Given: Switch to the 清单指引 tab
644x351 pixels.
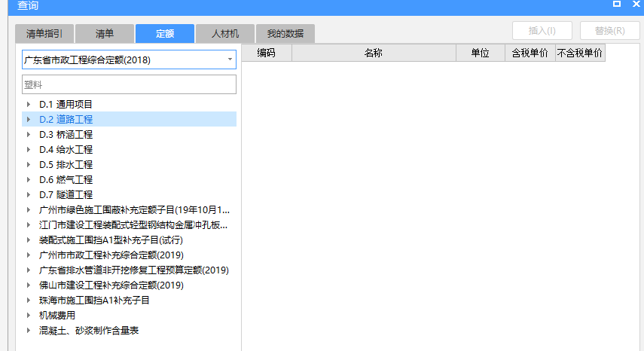Looking at the screenshot, I should point(44,34).
